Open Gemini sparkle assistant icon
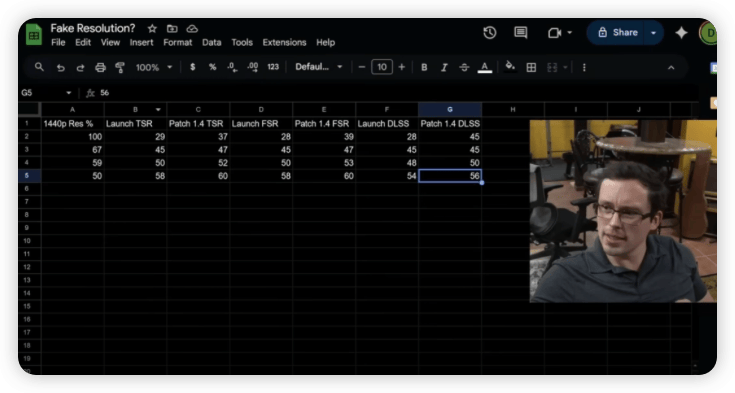Viewport: 735px width, 393px height. pyautogui.click(x=681, y=33)
